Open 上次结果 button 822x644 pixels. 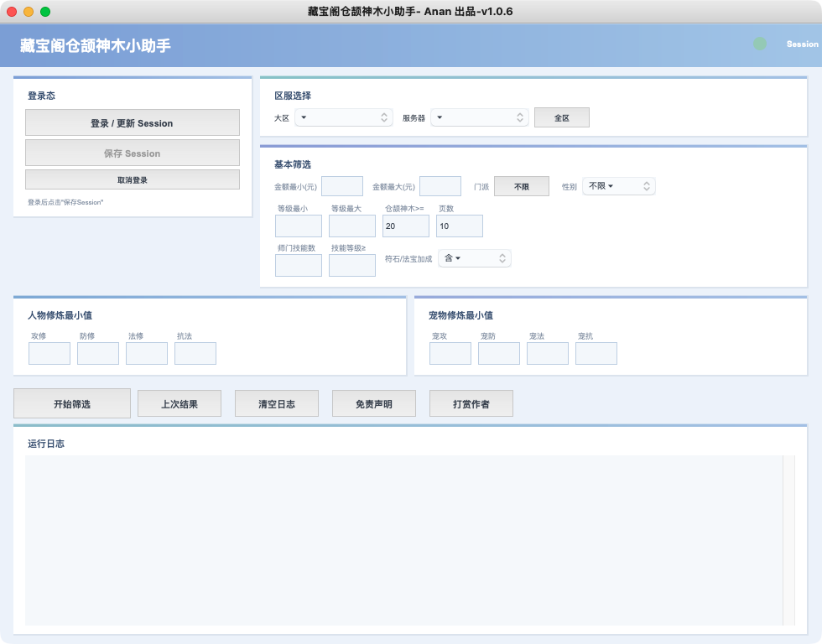[179, 403]
